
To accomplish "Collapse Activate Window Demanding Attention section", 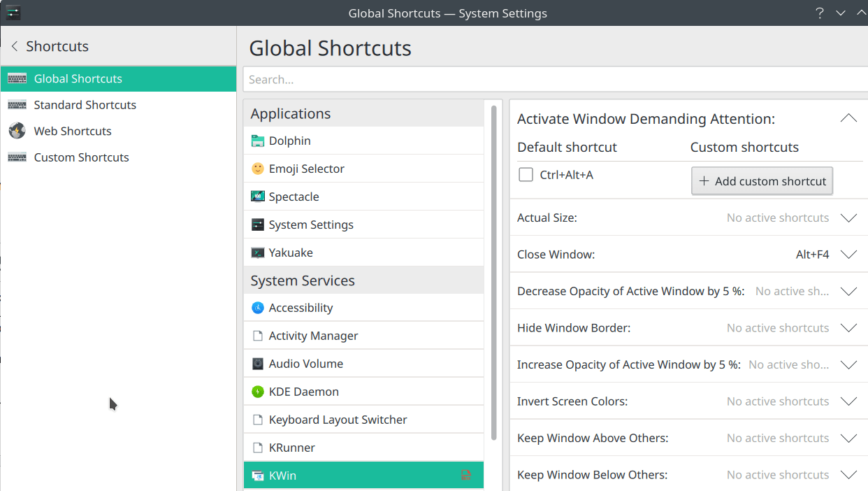I will 848,119.
